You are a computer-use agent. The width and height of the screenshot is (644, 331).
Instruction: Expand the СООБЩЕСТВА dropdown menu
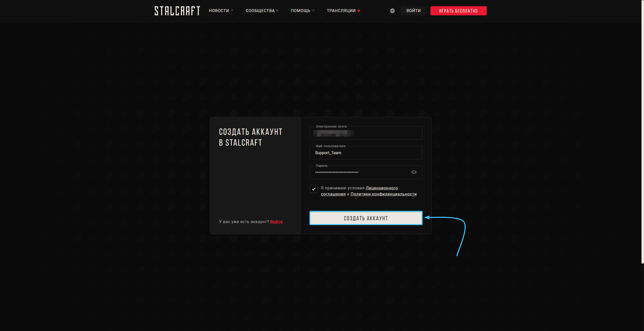(x=262, y=11)
